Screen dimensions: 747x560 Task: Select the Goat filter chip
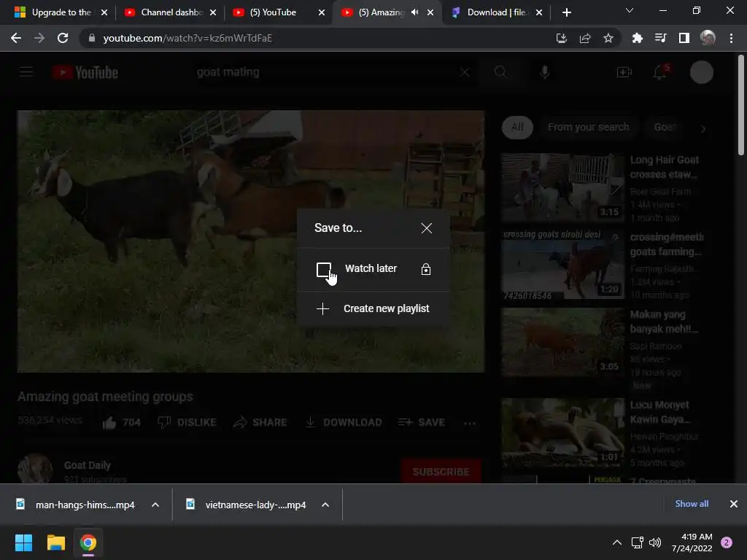[665, 127]
